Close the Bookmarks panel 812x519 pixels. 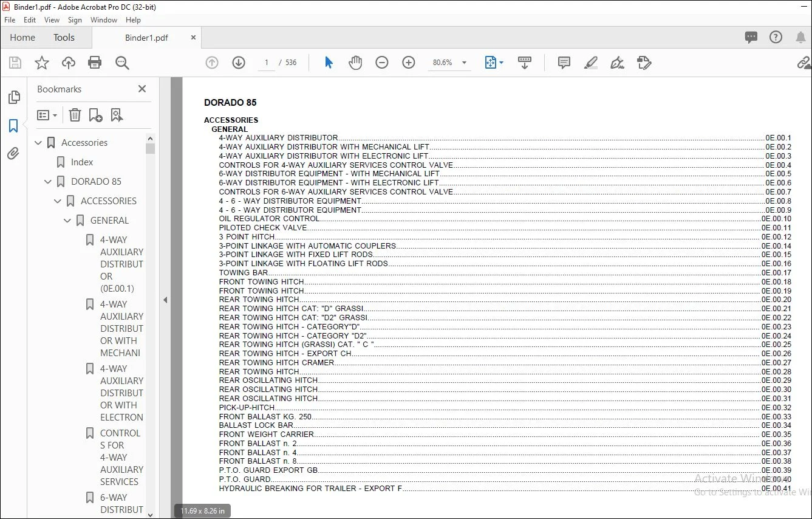coord(142,89)
